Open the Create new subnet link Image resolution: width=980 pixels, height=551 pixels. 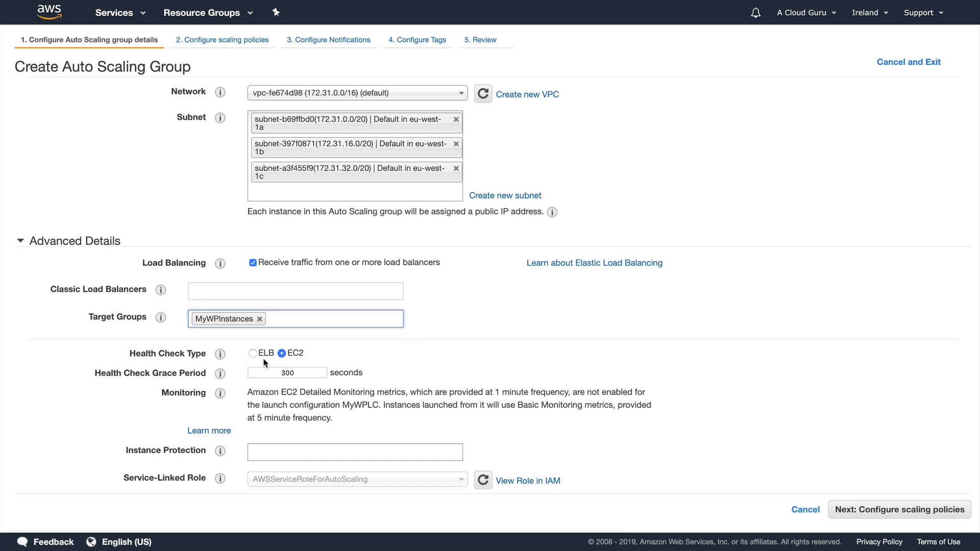click(505, 195)
